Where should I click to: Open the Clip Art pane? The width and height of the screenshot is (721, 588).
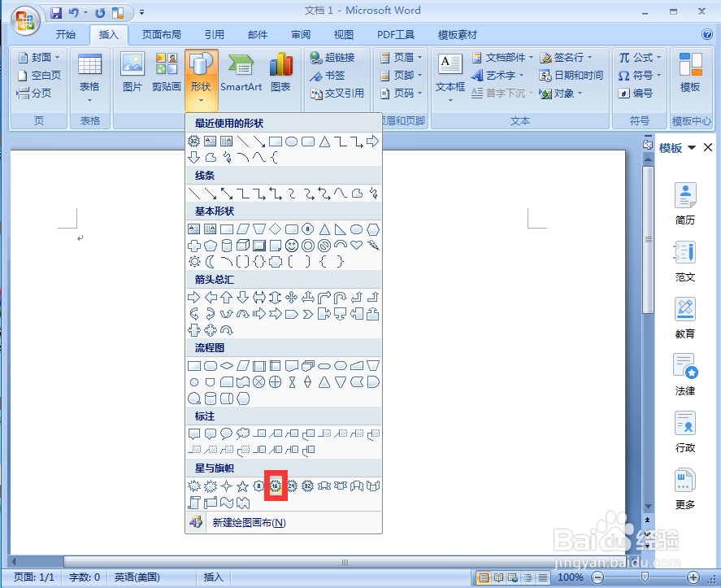[x=167, y=72]
